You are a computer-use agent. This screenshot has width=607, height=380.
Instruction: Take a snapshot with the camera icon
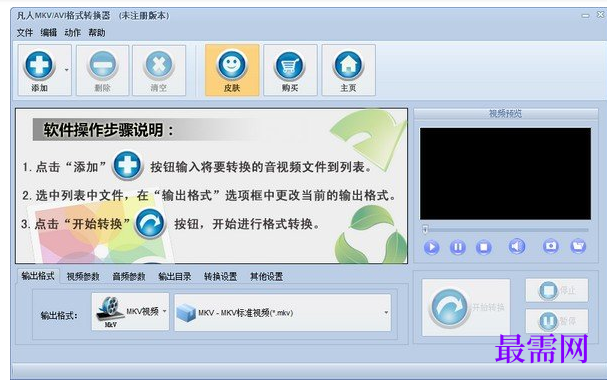click(550, 246)
